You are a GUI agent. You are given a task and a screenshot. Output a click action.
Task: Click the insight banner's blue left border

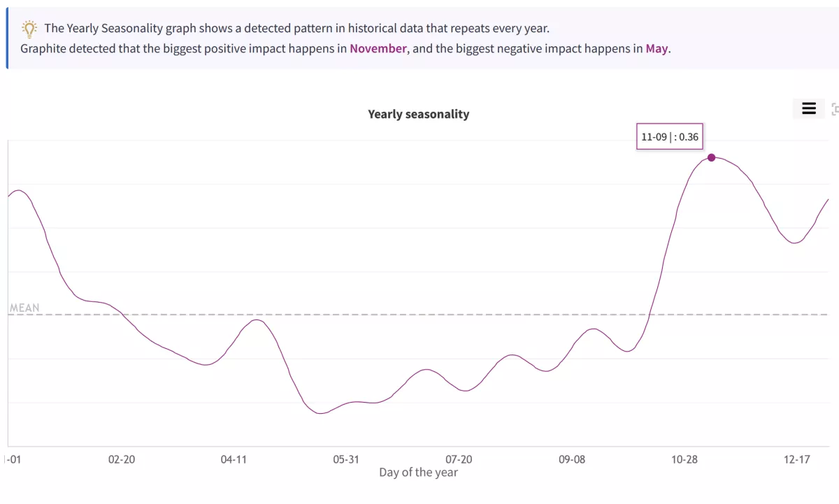pyautogui.click(x=7, y=38)
